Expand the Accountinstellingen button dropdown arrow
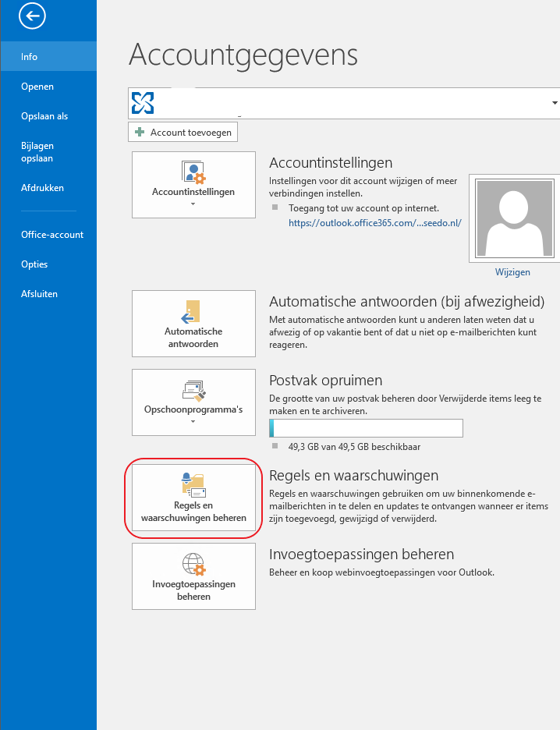Screen dimensions: 560x730 [193, 204]
